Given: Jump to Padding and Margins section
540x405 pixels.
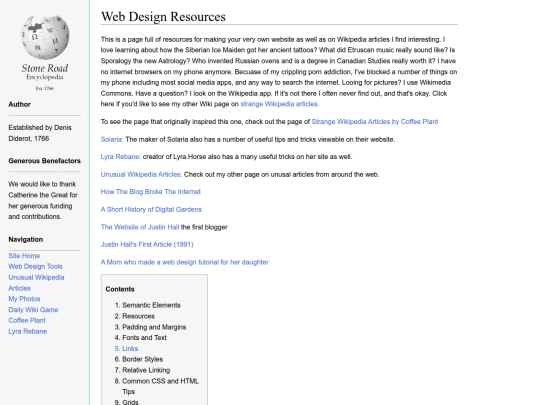Looking at the screenshot, I should pos(154,327).
